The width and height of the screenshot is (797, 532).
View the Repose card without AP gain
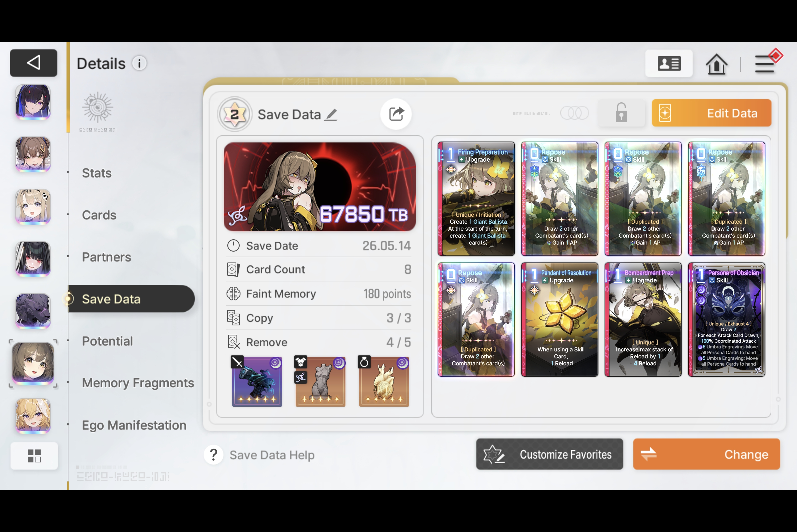point(476,319)
